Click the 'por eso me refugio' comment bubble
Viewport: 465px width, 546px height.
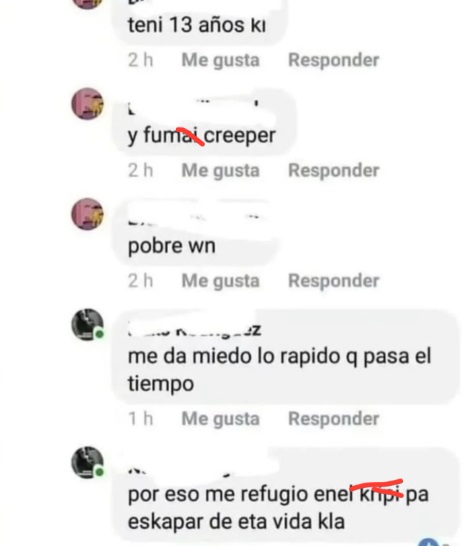click(286, 496)
